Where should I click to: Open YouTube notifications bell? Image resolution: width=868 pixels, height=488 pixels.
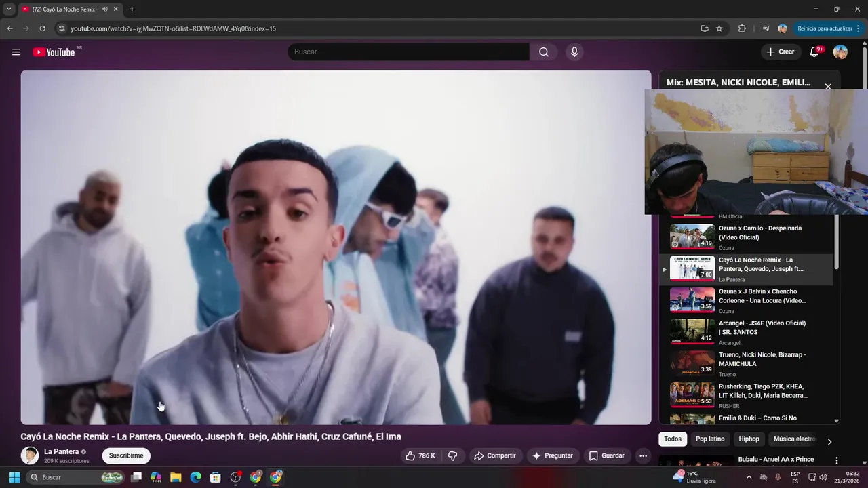(814, 52)
